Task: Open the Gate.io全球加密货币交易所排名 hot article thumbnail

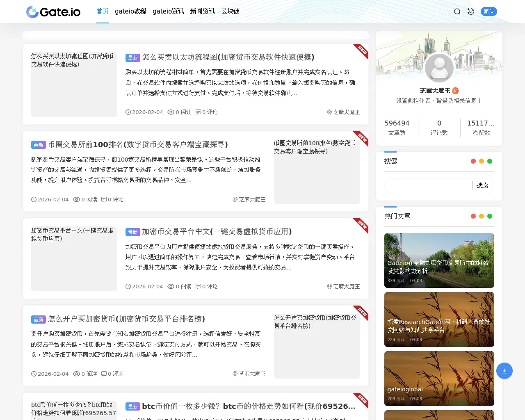Action: click(439, 260)
